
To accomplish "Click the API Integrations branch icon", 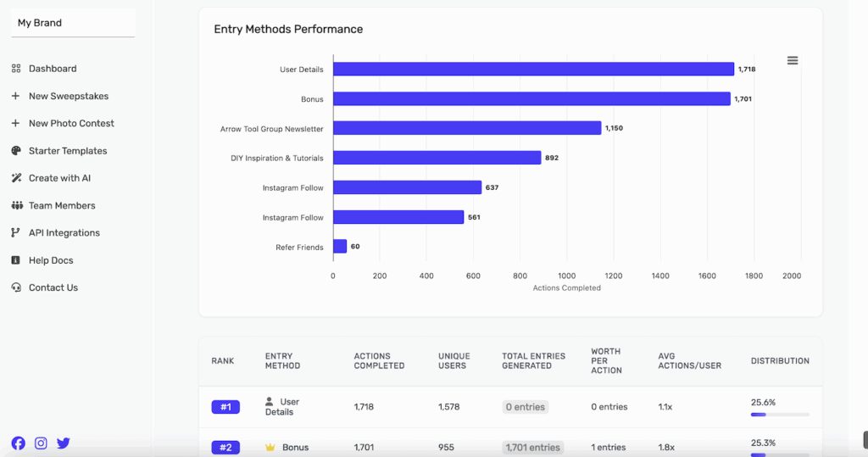I will (x=16, y=233).
